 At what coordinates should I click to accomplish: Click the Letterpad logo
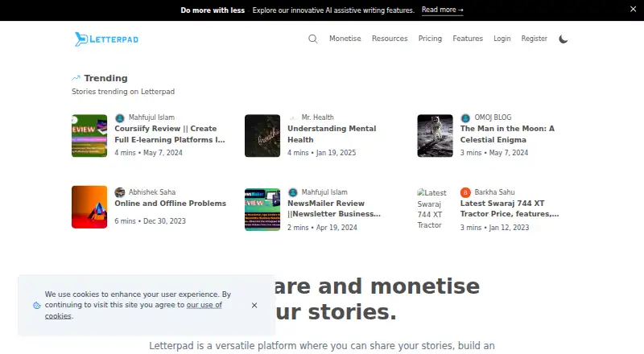[106, 39]
